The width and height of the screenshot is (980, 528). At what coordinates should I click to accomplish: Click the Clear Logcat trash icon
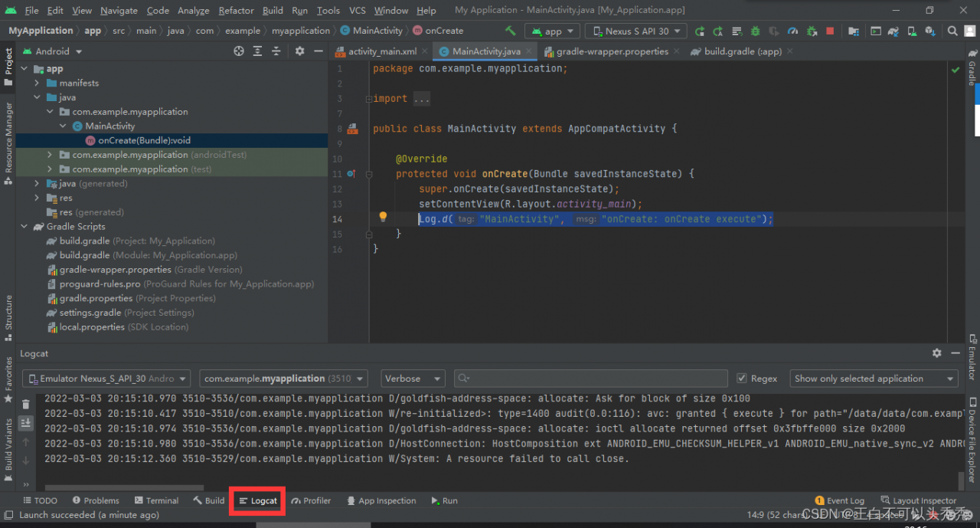tap(26, 404)
